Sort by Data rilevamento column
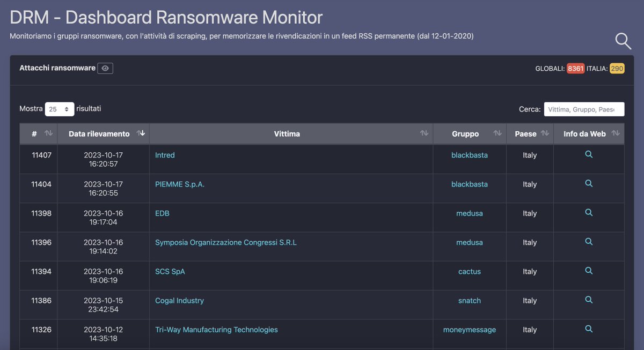Image resolution: width=644 pixels, height=350 pixels. coord(104,134)
